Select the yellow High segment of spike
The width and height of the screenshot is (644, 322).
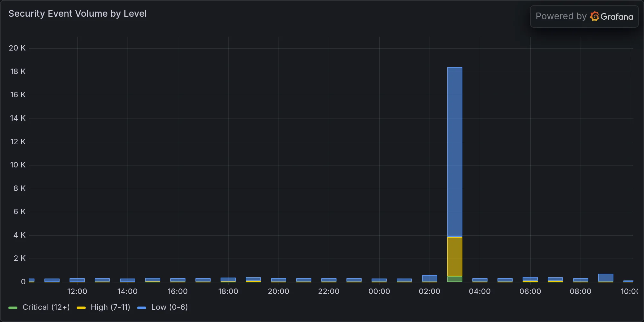pos(455,257)
